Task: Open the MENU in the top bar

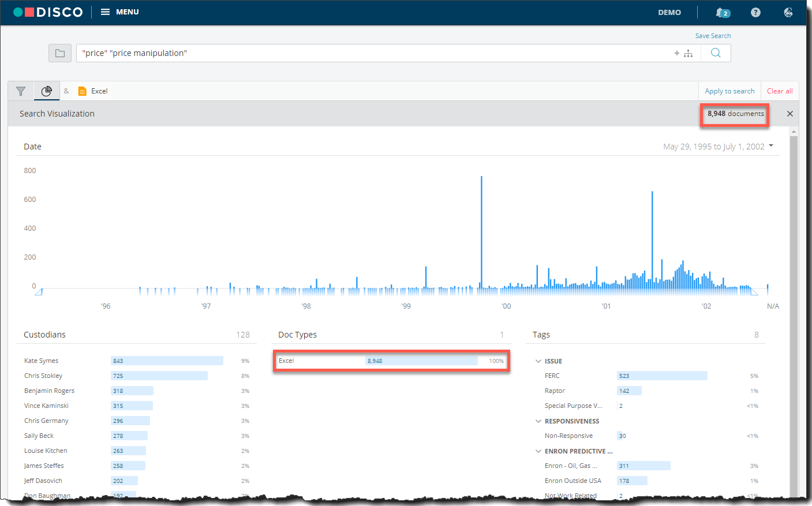Action: (x=119, y=12)
